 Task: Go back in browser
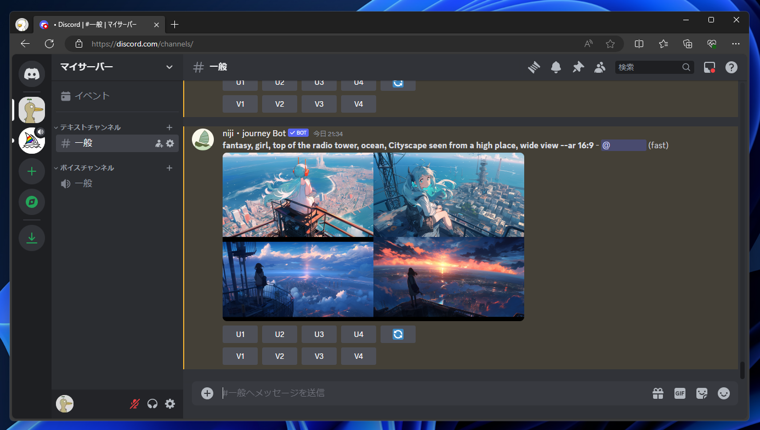click(25, 44)
